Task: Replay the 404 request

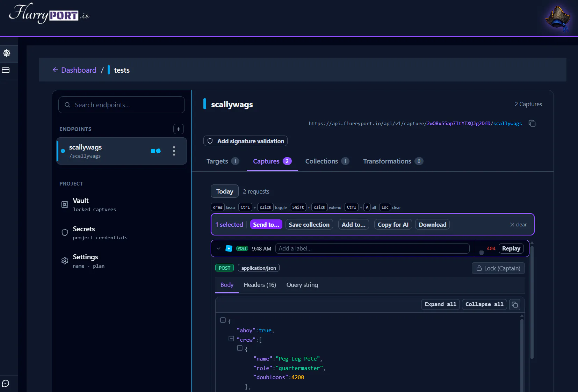Action: point(511,248)
